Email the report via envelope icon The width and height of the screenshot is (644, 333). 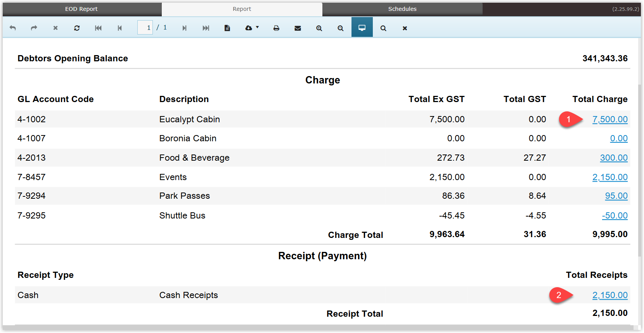pos(298,28)
